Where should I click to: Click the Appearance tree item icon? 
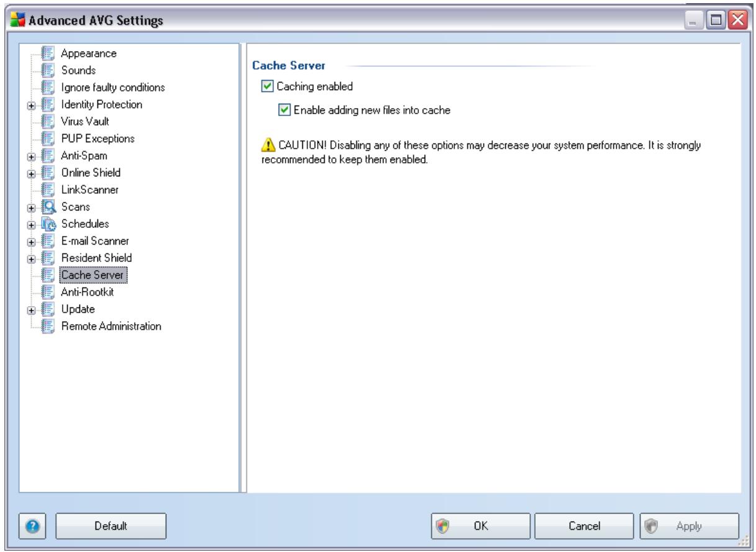point(48,53)
